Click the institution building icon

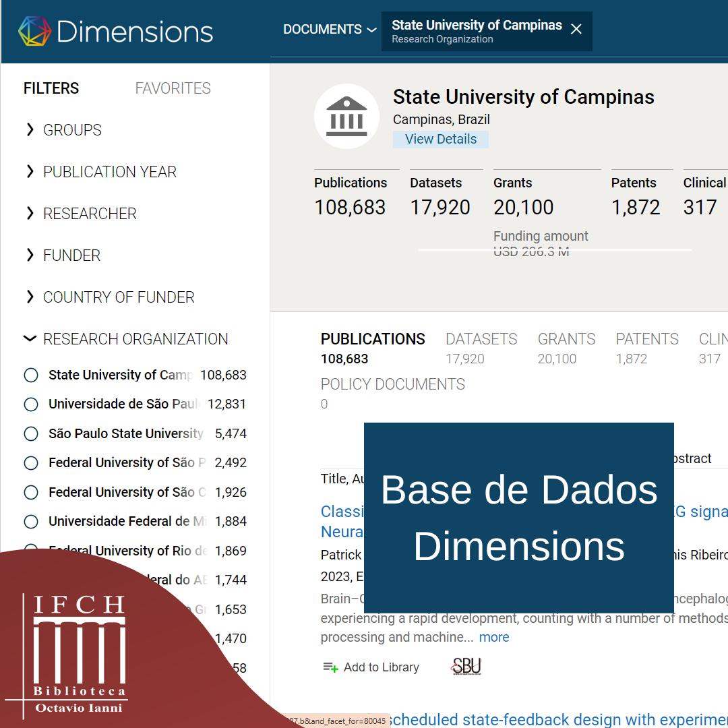[x=346, y=116]
